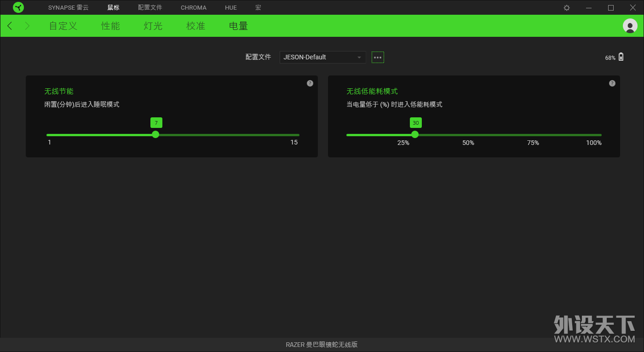Screen dimensions: 644x352
Task: Select the 电量 subtab
Action: (238, 26)
